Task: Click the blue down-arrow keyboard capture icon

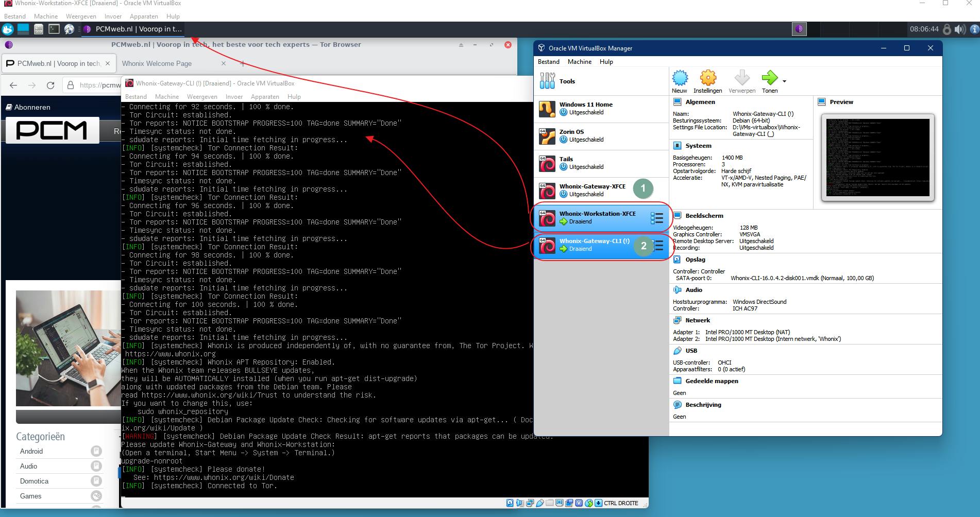Action: point(598,503)
